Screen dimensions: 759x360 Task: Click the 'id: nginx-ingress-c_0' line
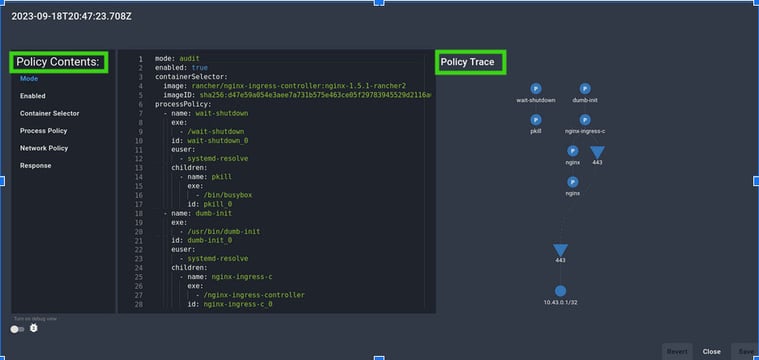pos(230,304)
